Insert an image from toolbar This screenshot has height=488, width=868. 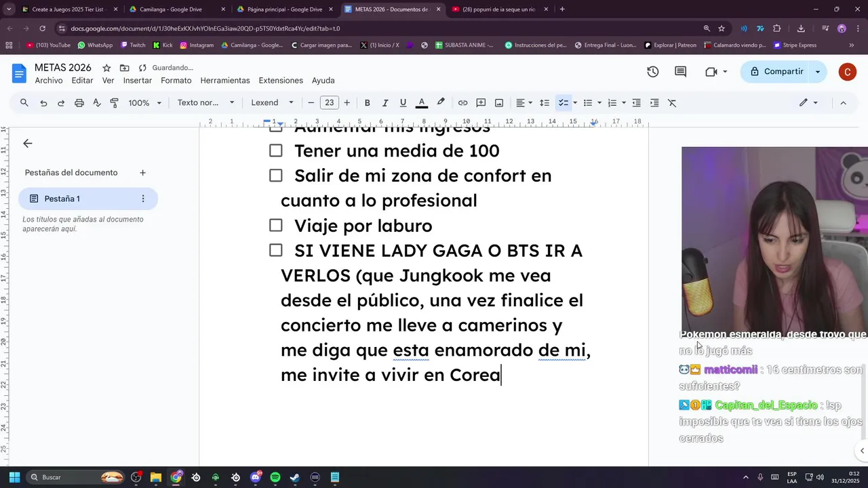499,103
